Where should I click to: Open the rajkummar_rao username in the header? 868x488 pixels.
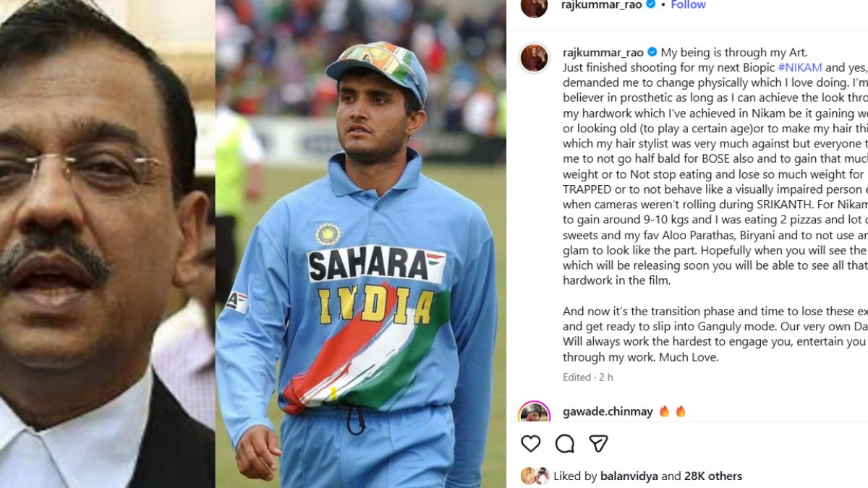point(602,5)
